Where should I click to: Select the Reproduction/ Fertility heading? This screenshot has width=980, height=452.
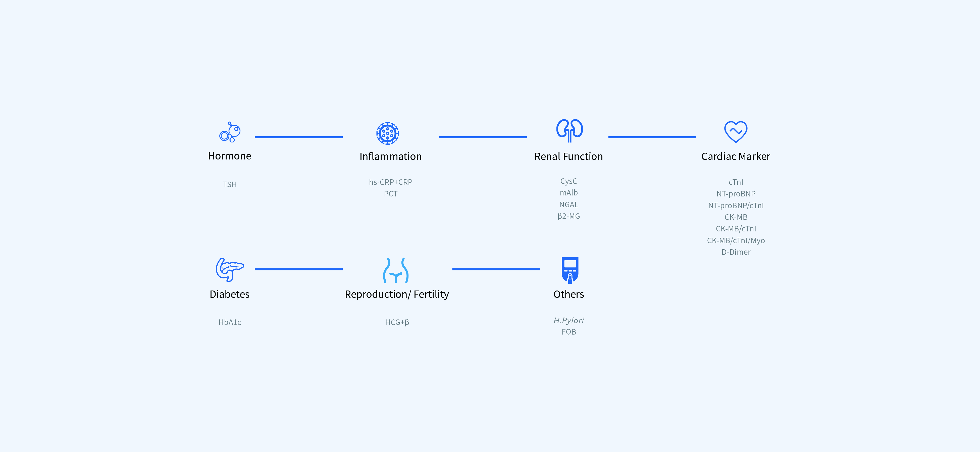(396, 294)
